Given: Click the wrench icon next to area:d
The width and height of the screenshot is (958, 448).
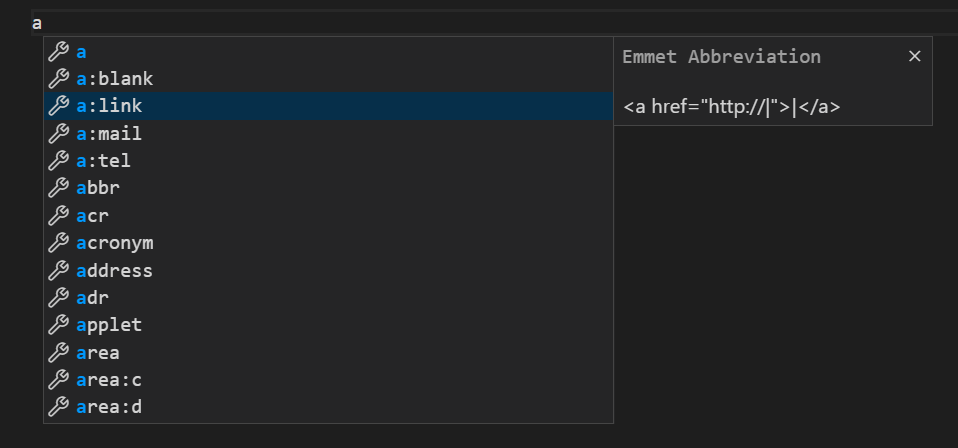Looking at the screenshot, I should (x=59, y=407).
